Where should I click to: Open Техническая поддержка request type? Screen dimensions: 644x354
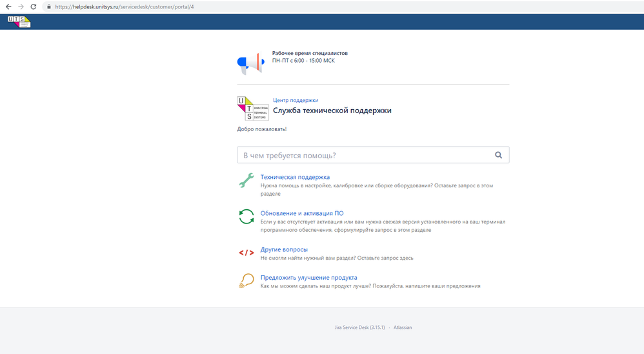[x=295, y=177]
